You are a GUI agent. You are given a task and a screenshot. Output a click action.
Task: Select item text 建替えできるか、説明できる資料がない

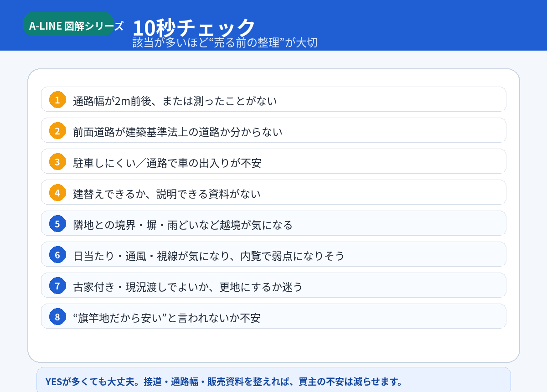pyautogui.click(x=167, y=194)
